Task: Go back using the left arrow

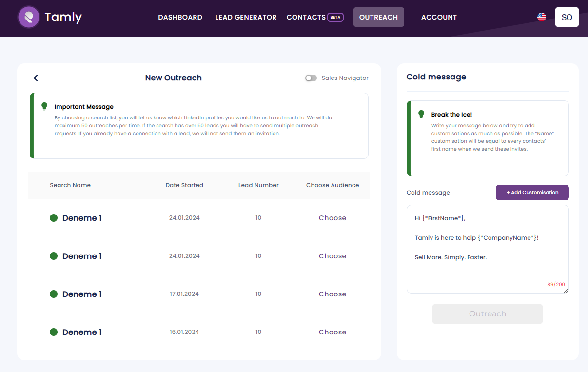Action: coord(36,78)
